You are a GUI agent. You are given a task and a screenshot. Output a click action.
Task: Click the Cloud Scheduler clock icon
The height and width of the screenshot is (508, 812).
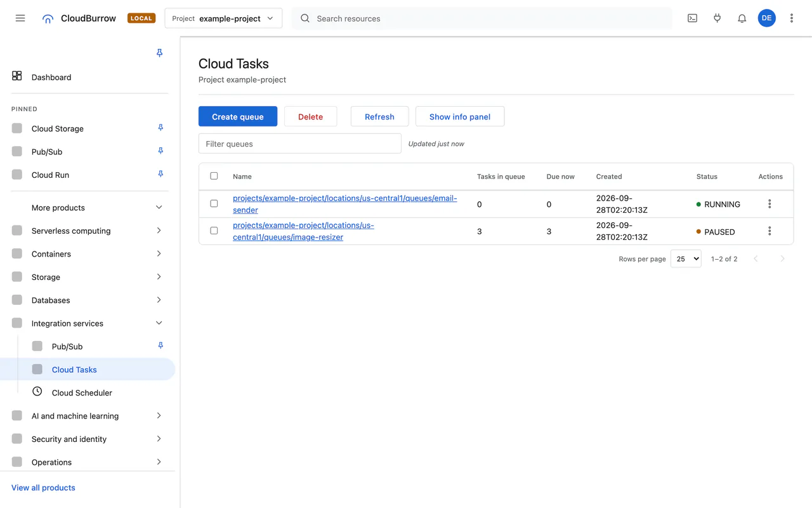point(37,392)
